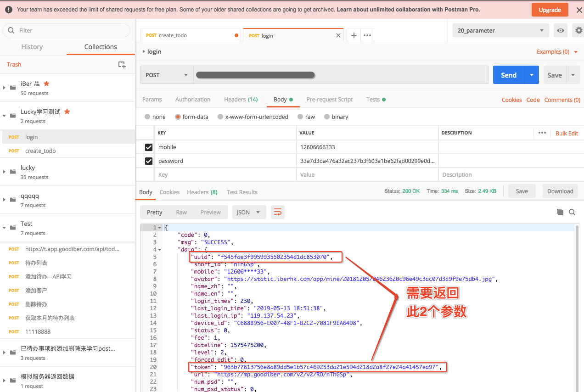Open the Comments (0) link

click(562, 100)
